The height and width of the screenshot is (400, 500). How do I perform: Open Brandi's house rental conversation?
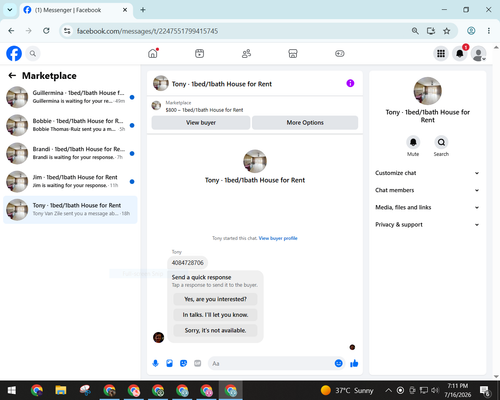click(x=70, y=153)
